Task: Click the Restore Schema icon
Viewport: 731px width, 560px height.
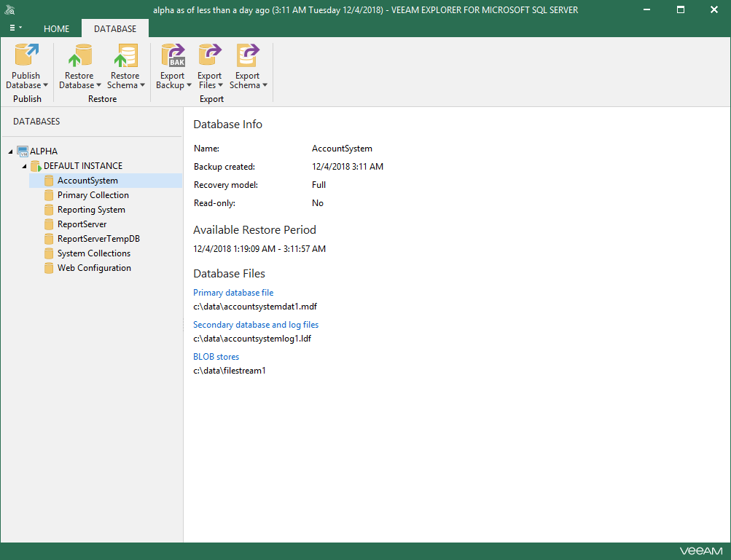Action: click(125, 55)
